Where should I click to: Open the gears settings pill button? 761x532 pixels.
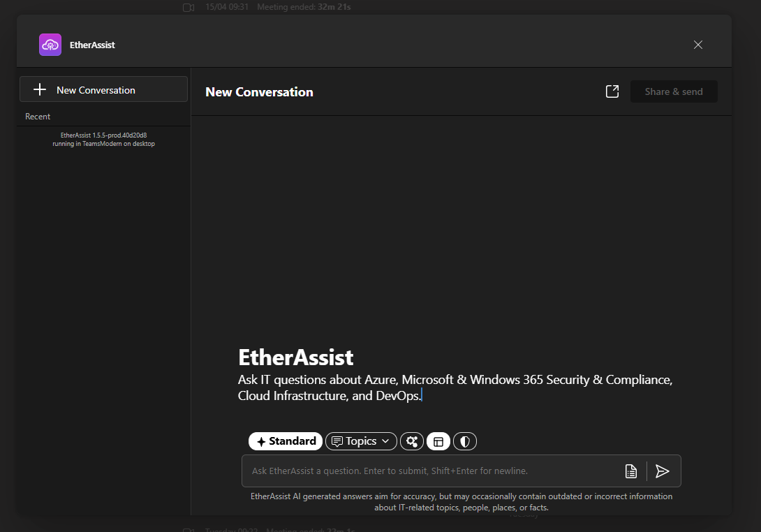click(411, 441)
